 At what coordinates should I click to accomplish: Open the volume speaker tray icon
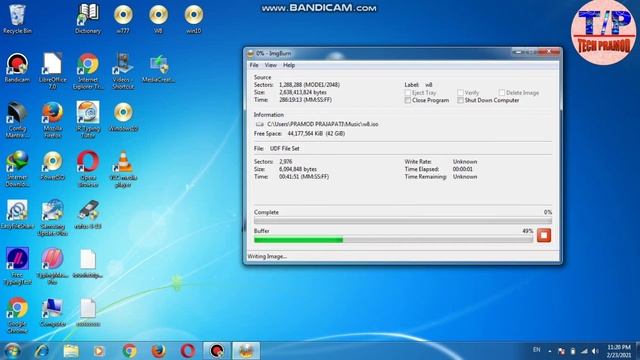(595, 351)
